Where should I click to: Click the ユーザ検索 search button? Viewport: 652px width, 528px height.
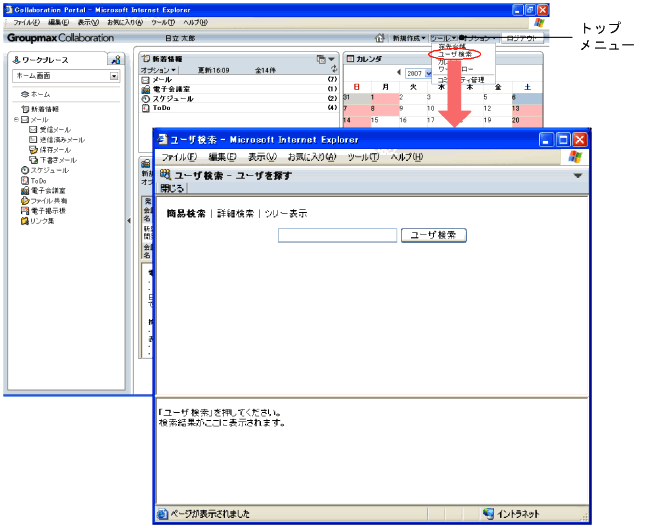pyautogui.click(x=433, y=235)
